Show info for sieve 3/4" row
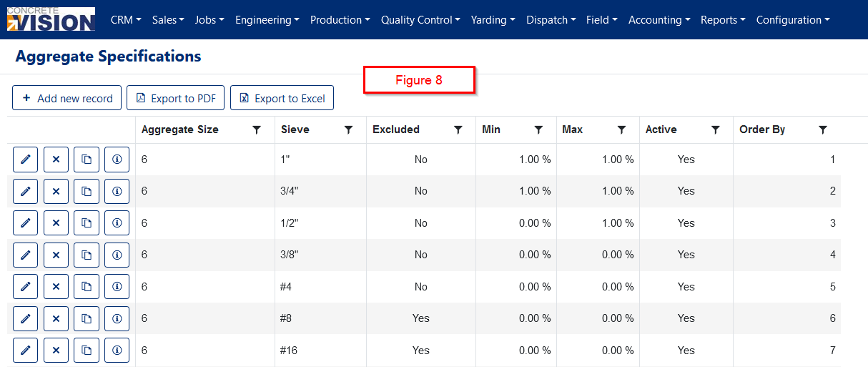 (117, 191)
